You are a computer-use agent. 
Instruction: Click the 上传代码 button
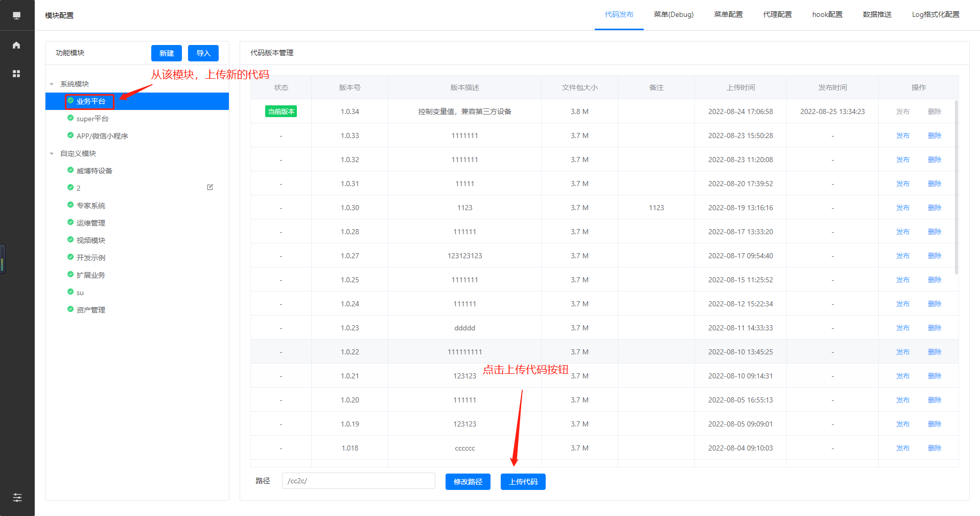point(523,482)
